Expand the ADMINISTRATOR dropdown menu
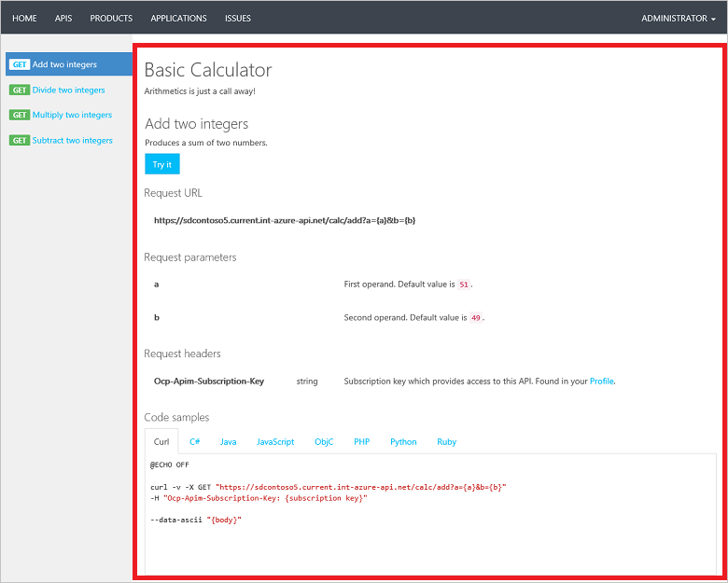728x583 pixels. pyautogui.click(x=679, y=19)
